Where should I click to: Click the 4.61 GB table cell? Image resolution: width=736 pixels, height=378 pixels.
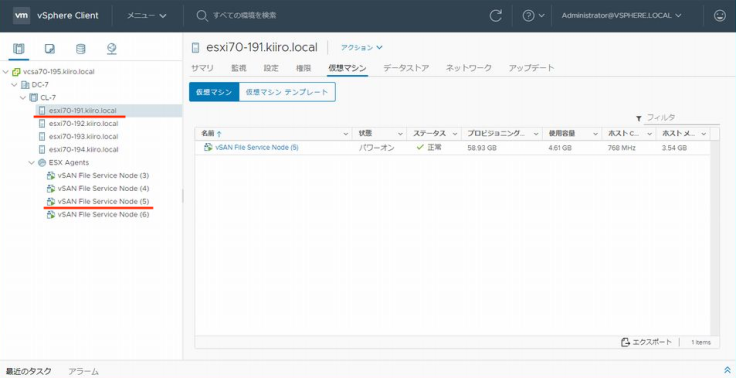[x=560, y=148]
